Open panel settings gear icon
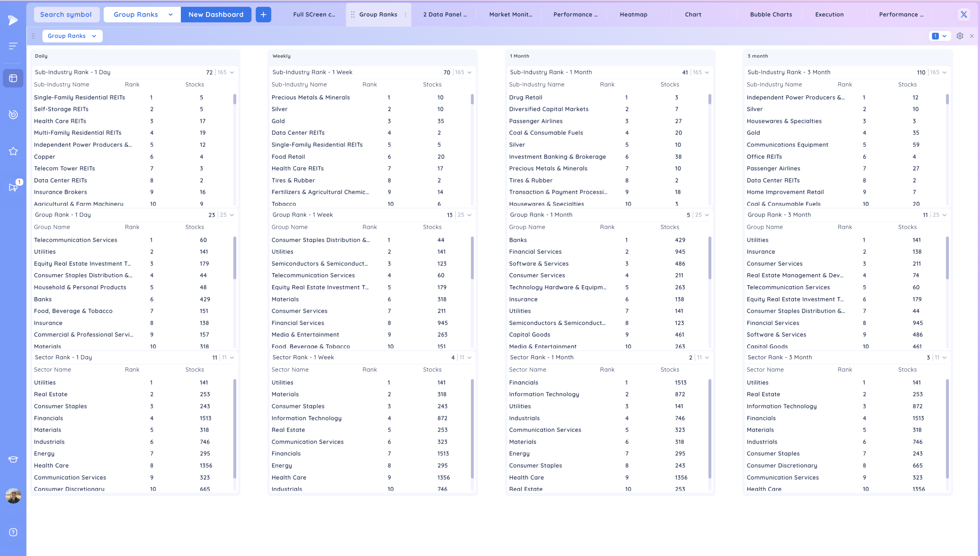This screenshot has width=980, height=556. 960,36
